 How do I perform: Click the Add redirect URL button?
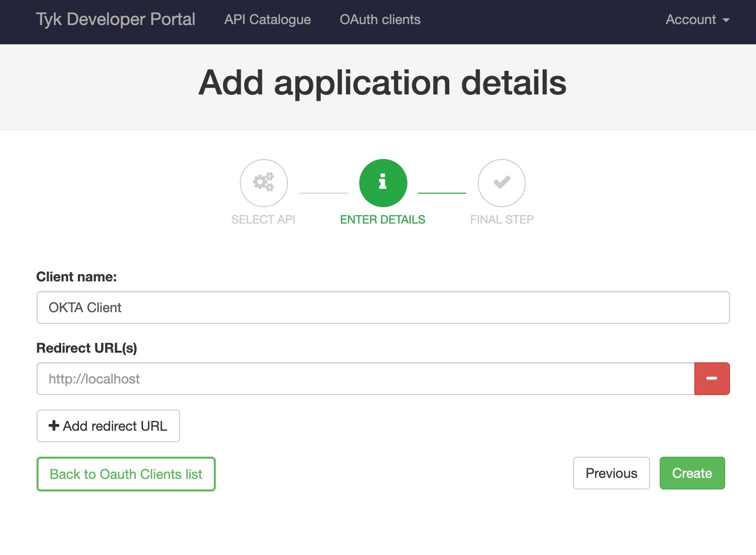[x=108, y=426]
